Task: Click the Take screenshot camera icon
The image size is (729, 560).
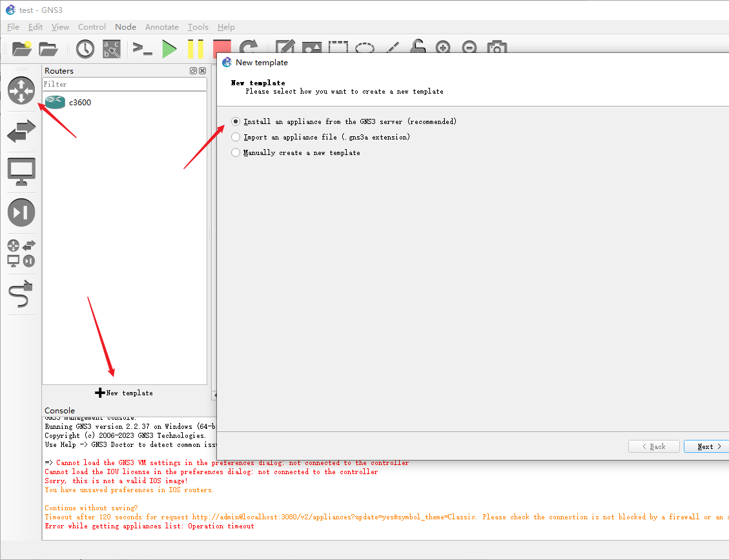Action: click(x=497, y=47)
